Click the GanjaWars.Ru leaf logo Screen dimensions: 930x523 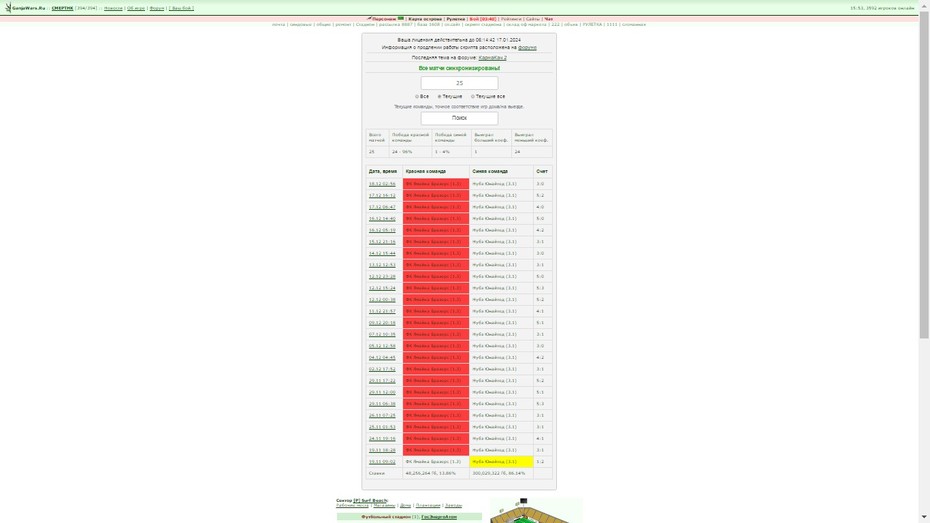pyautogui.click(x=8, y=8)
